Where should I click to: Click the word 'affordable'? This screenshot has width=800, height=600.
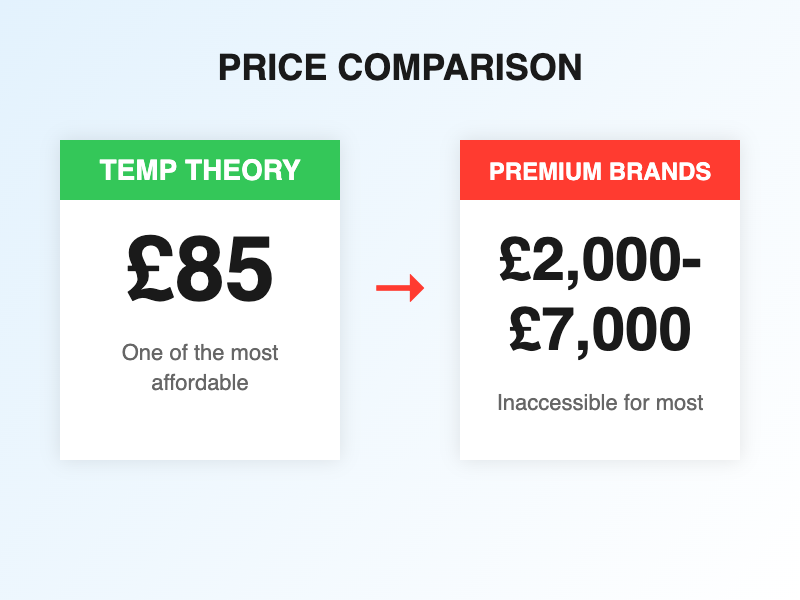pos(200,382)
